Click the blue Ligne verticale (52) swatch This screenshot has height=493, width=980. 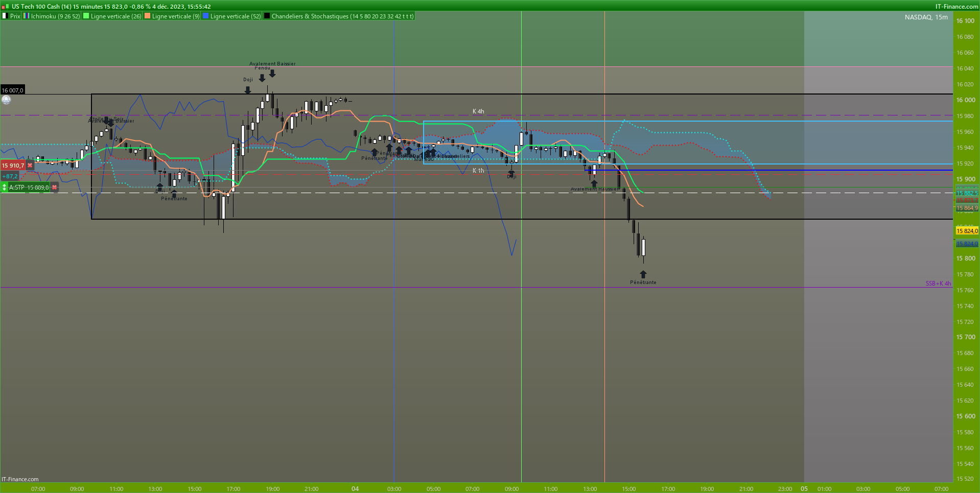pos(206,16)
